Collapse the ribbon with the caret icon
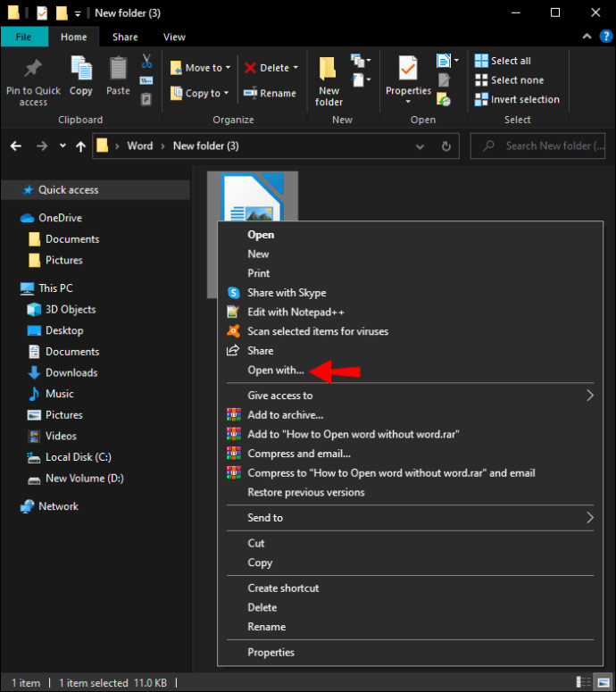The image size is (616, 692). click(x=587, y=37)
